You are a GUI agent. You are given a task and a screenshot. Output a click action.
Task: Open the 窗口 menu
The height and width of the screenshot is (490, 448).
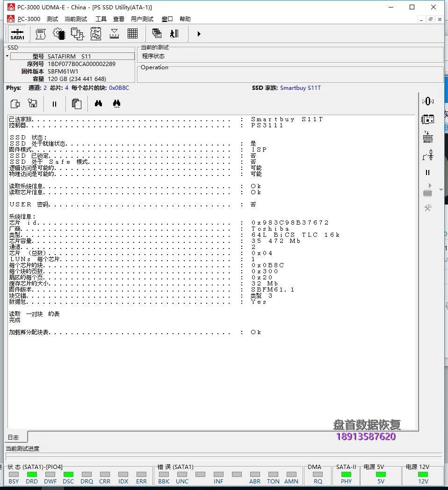[167, 19]
